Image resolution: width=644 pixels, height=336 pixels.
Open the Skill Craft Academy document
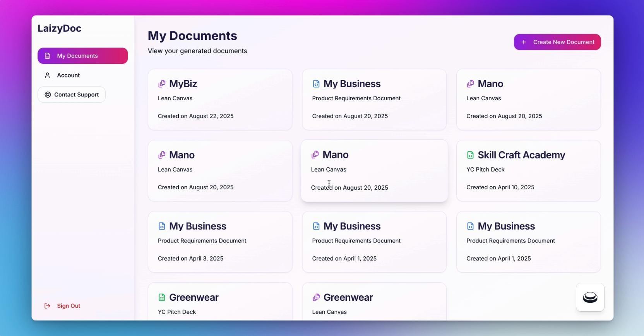521,155
